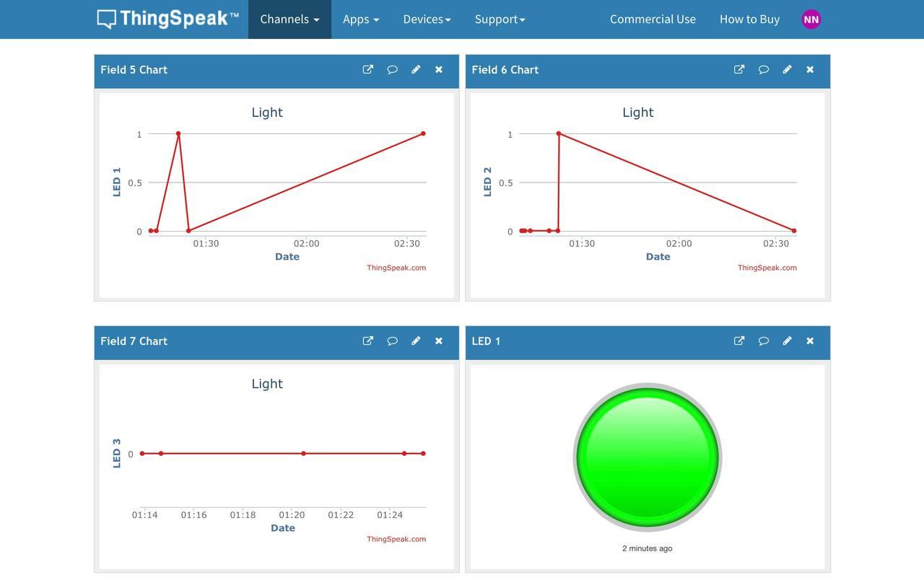The height and width of the screenshot is (588, 924).
Task: Open comments for Field 7 Chart
Action: [392, 341]
